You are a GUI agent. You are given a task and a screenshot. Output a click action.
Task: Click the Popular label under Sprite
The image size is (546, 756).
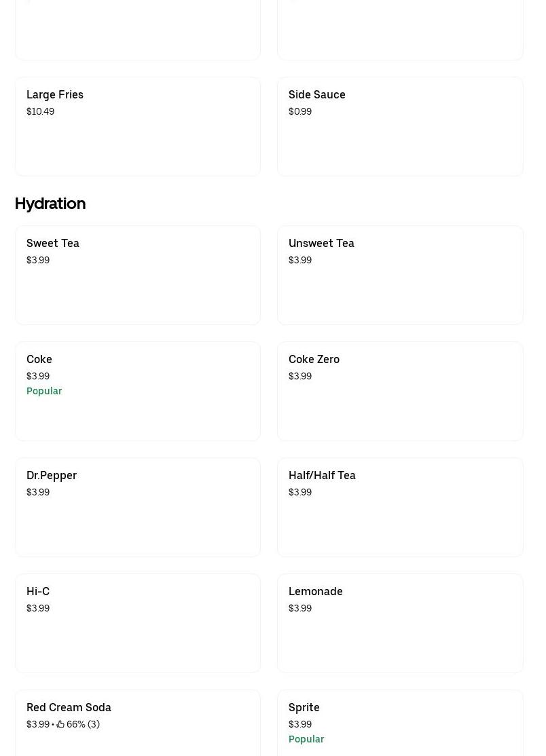[x=306, y=739]
